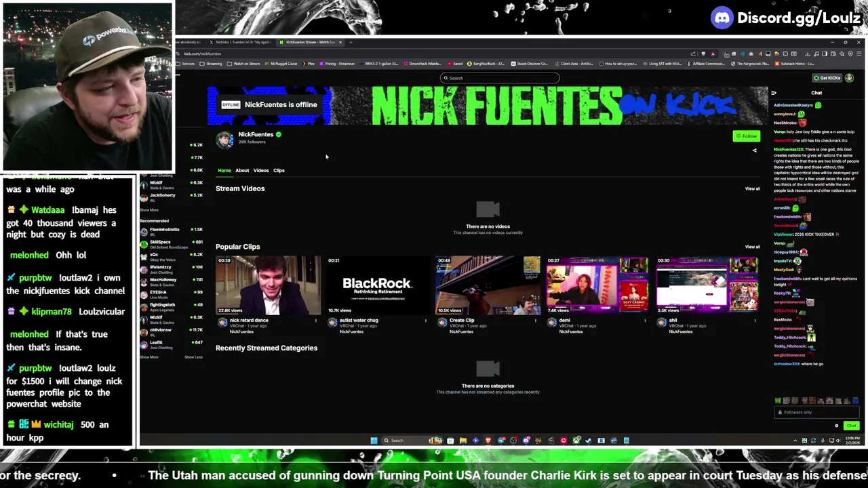
Task: Open options menu for 'autist water chug' clip
Action: tap(426, 321)
